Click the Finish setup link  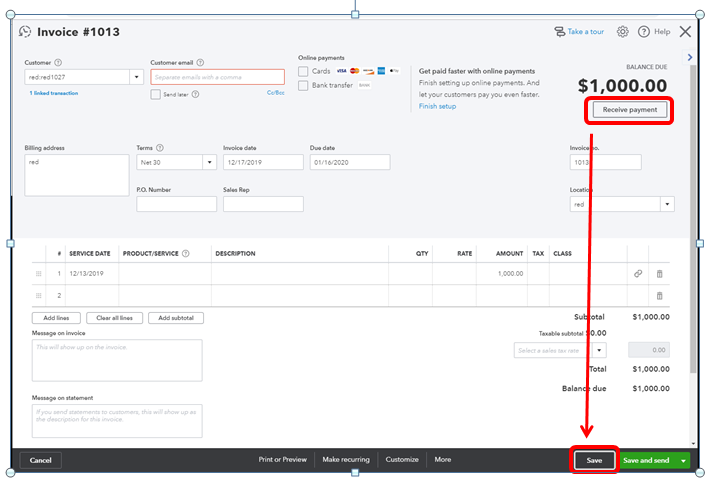point(437,106)
